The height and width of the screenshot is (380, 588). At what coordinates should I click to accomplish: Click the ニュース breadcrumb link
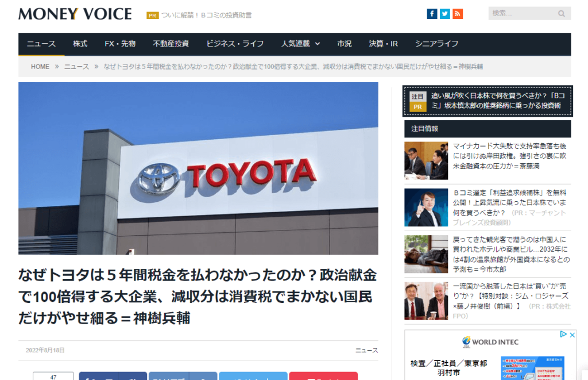pos(76,67)
